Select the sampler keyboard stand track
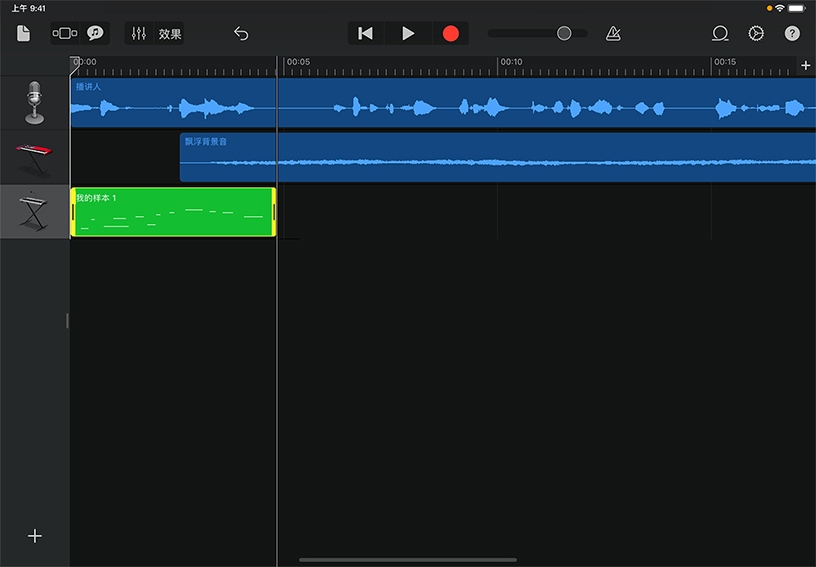Image resolution: width=816 pixels, height=567 pixels. click(x=35, y=212)
